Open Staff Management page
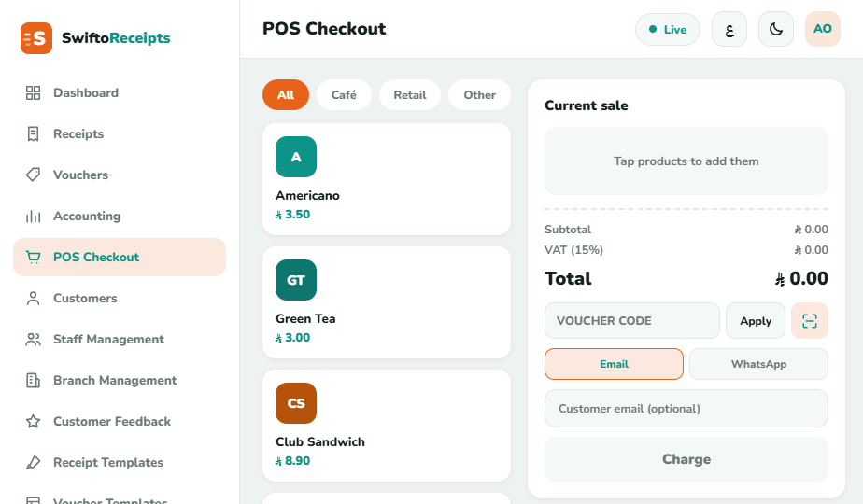This screenshot has height=504, width=863. point(120,340)
